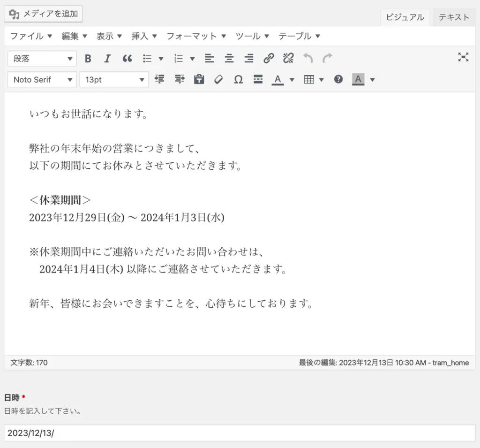Open the Noto Serif font family dropdown
Screen dimensions: 480x448
(42, 80)
